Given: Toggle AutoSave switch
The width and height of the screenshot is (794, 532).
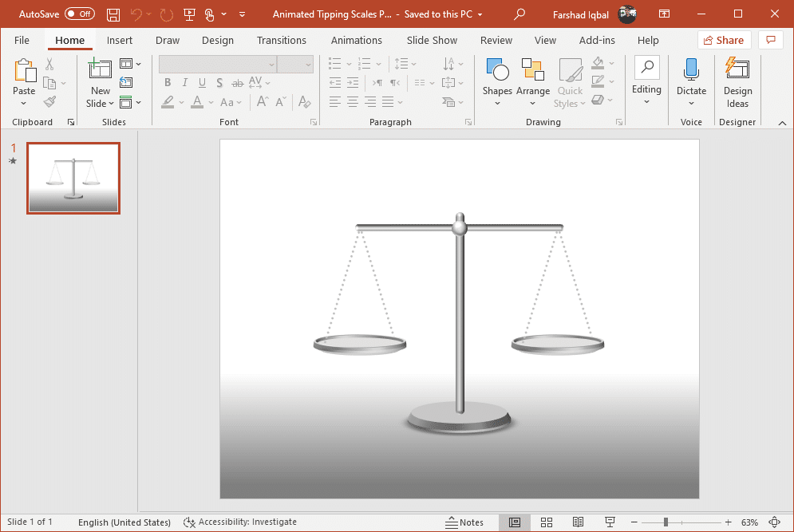Looking at the screenshot, I should 79,14.
